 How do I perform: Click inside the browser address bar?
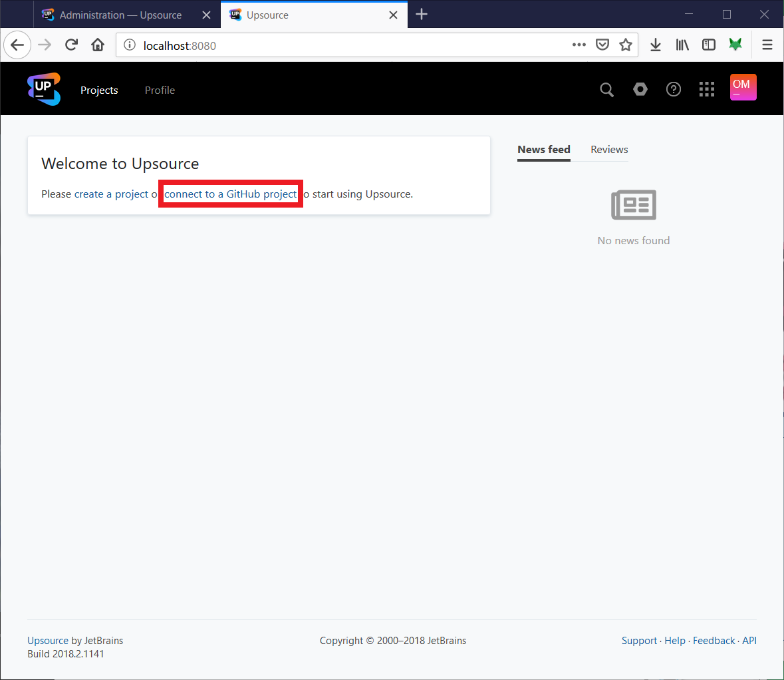click(x=332, y=45)
